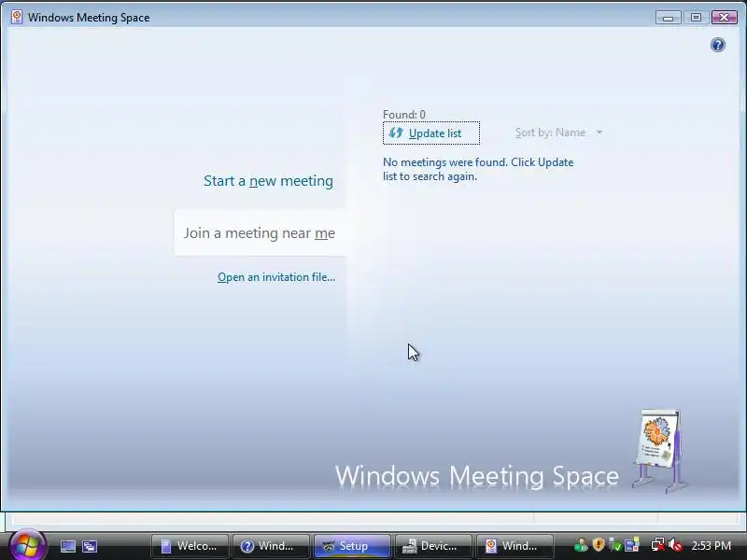Click Show Desktop quick launch icon

[68, 546]
